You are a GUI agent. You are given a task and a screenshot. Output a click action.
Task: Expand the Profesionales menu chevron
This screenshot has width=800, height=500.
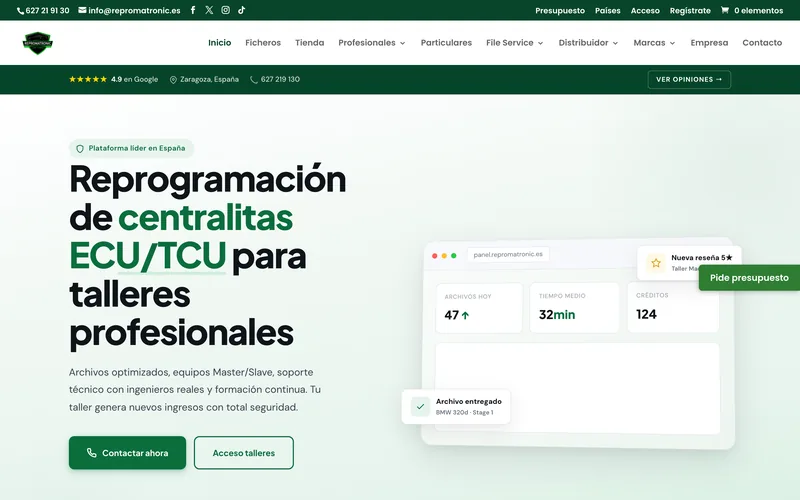tap(403, 43)
